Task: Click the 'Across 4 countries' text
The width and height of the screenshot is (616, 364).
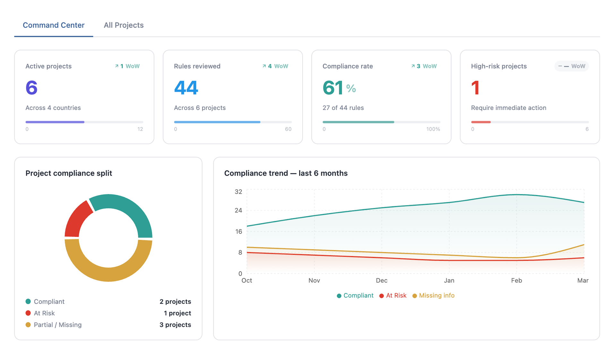Action: pos(53,108)
